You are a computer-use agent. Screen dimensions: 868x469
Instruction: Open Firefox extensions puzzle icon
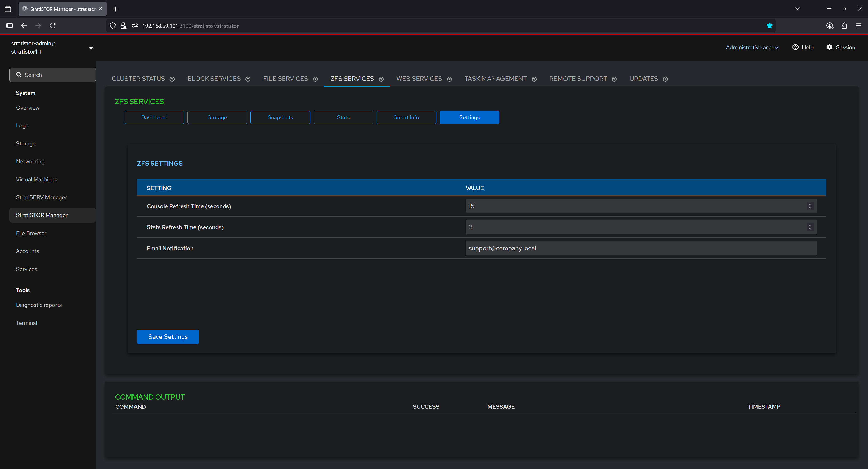coord(844,26)
